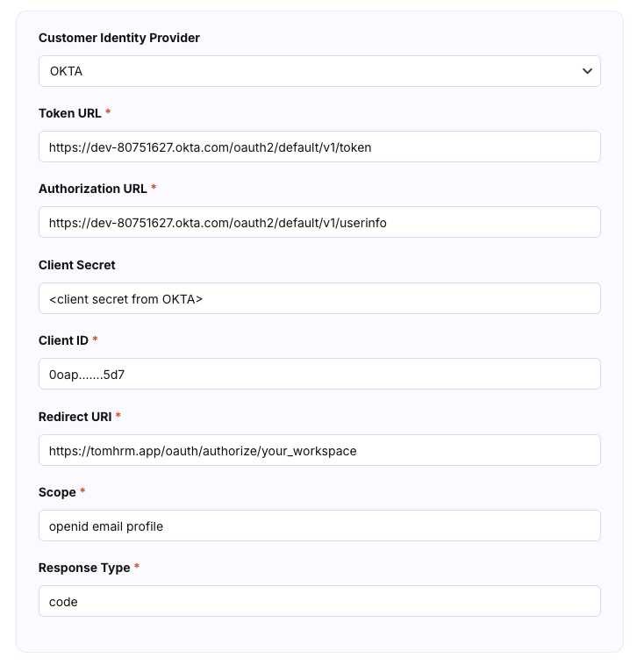Focus the Token URL input field
This screenshot has height=672, width=637.
point(319,147)
